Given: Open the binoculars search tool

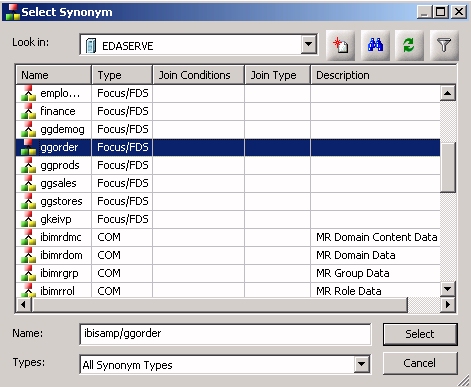Looking at the screenshot, I should pyautogui.click(x=375, y=45).
